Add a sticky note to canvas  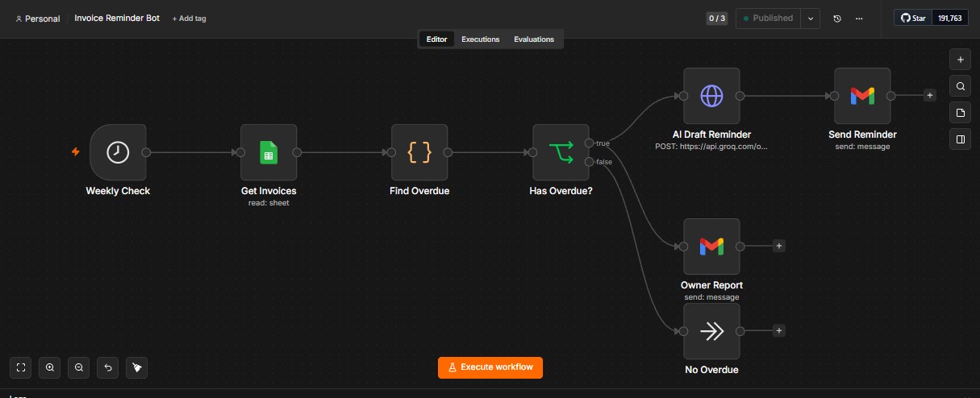pyautogui.click(x=960, y=113)
